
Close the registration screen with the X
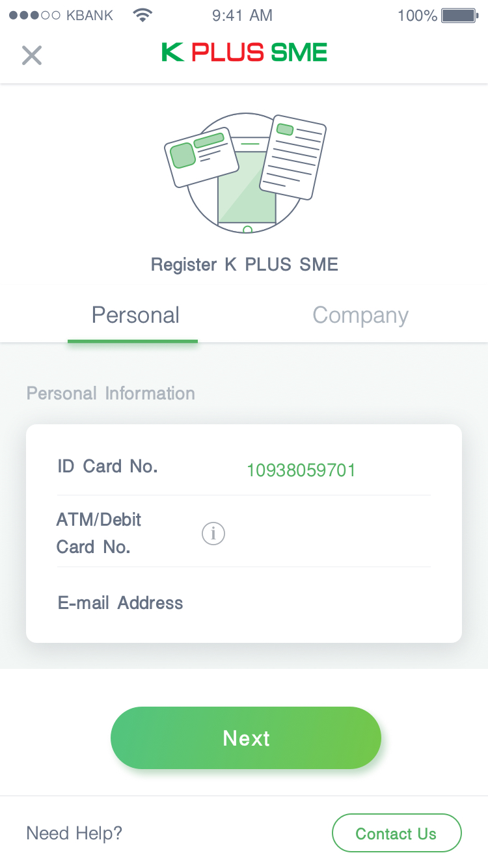pos(31,55)
